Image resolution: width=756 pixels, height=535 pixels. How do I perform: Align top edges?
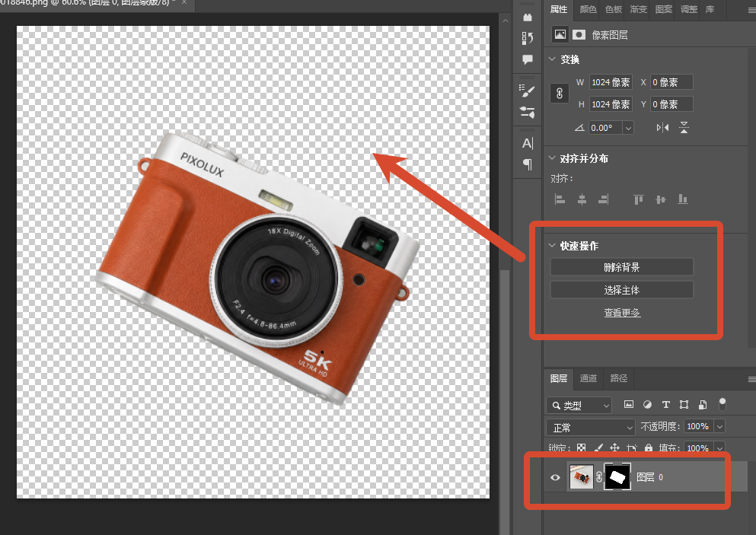pos(638,199)
